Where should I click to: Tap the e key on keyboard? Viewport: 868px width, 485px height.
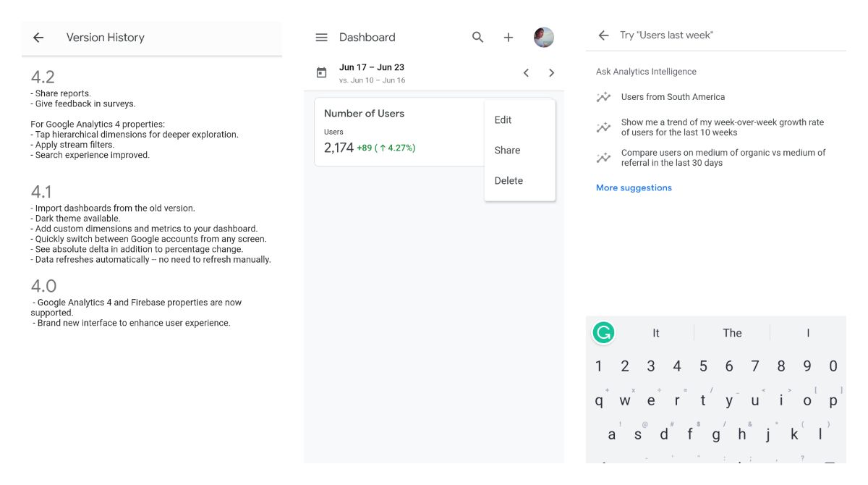[651, 400]
